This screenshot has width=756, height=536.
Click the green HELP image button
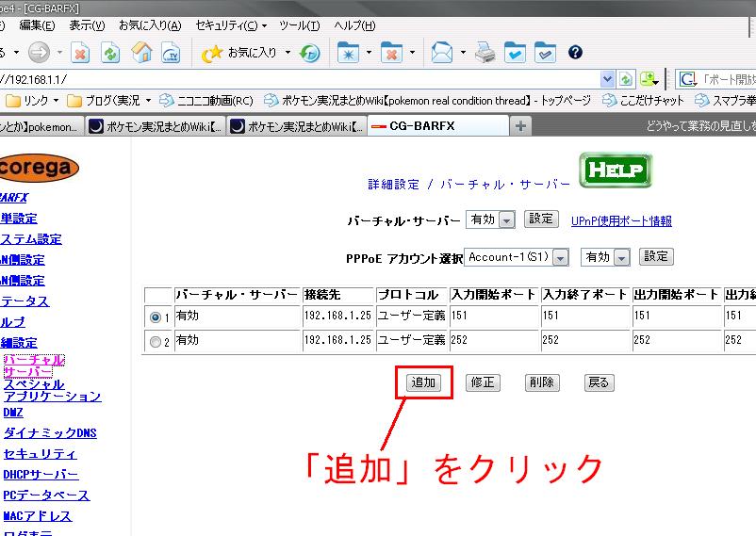(x=616, y=171)
